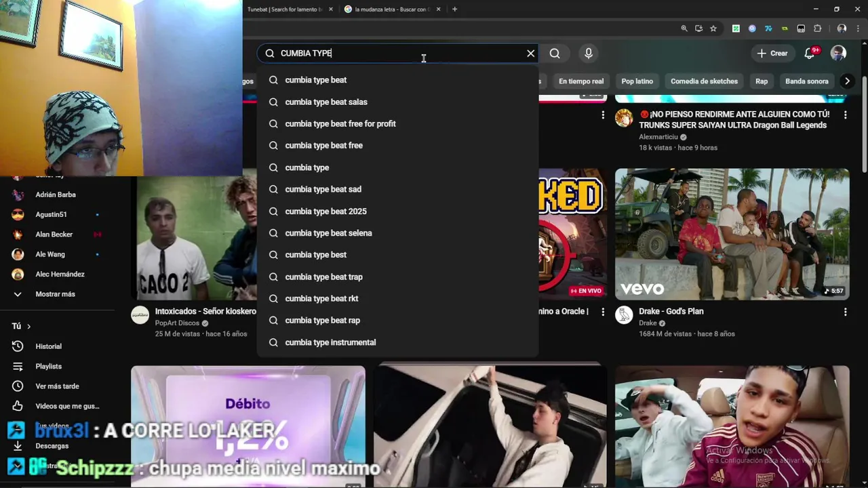Open the Drake God's Plan video title
The image size is (868, 488).
[671, 311]
